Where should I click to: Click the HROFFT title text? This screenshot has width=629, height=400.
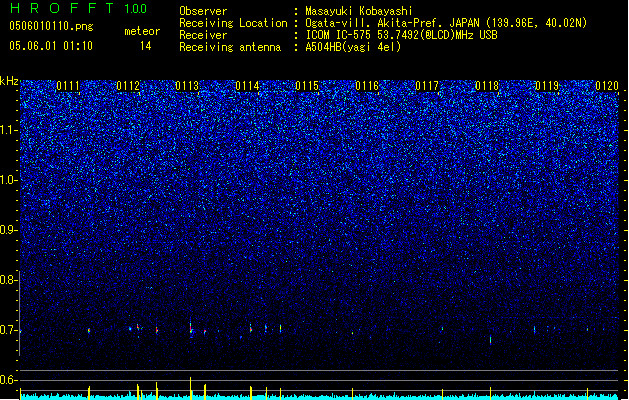(62, 8)
